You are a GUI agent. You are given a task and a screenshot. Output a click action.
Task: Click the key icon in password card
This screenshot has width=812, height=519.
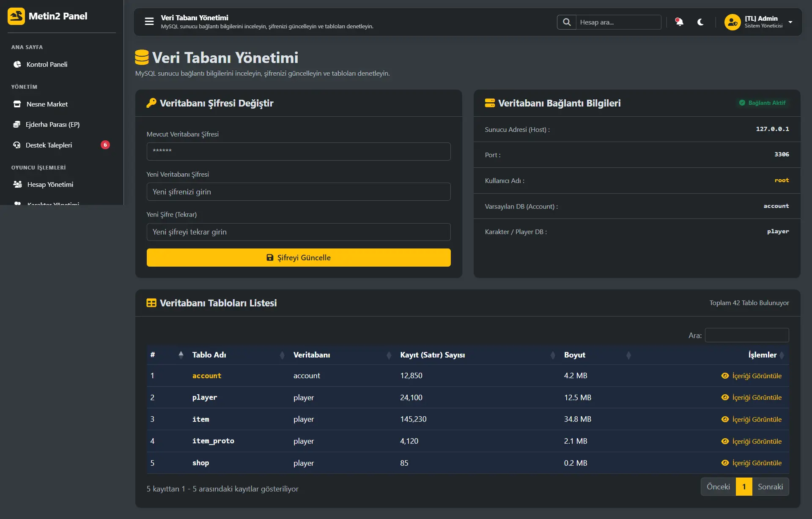click(x=151, y=103)
